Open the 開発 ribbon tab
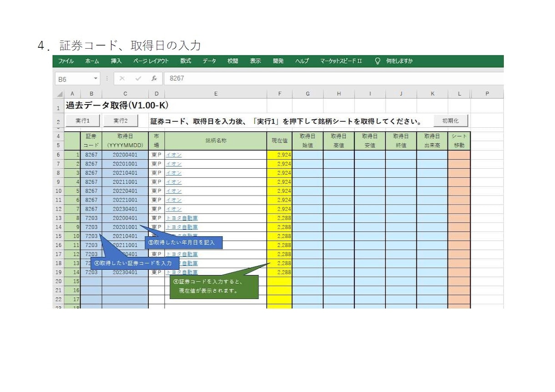 click(278, 61)
